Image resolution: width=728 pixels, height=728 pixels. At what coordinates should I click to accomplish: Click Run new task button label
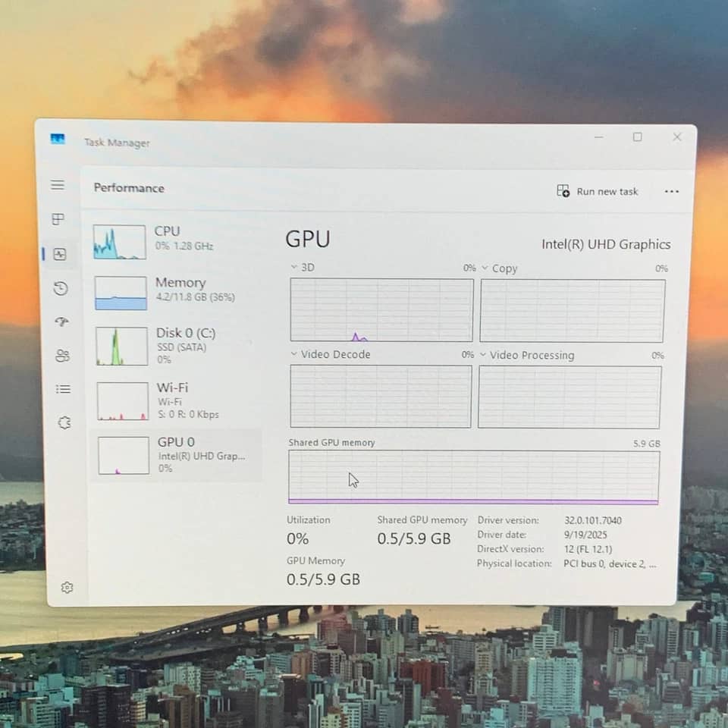click(x=607, y=191)
